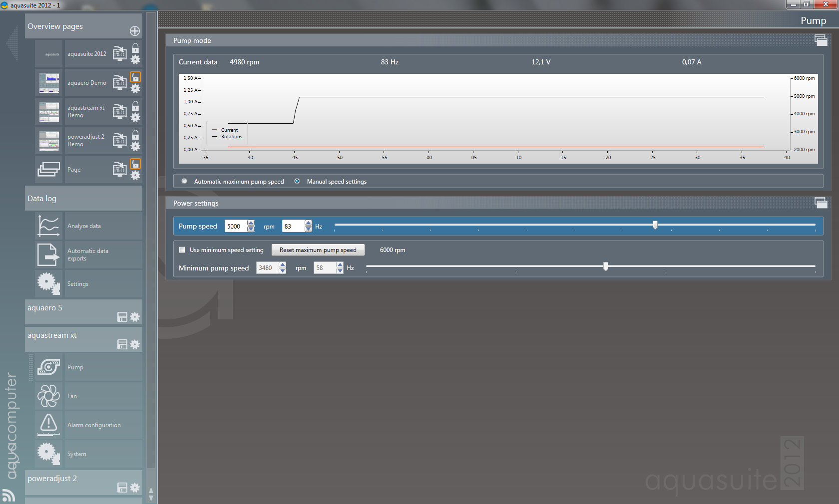
Task: Click the Minimum pump speed slider handle
Action: [x=606, y=266]
